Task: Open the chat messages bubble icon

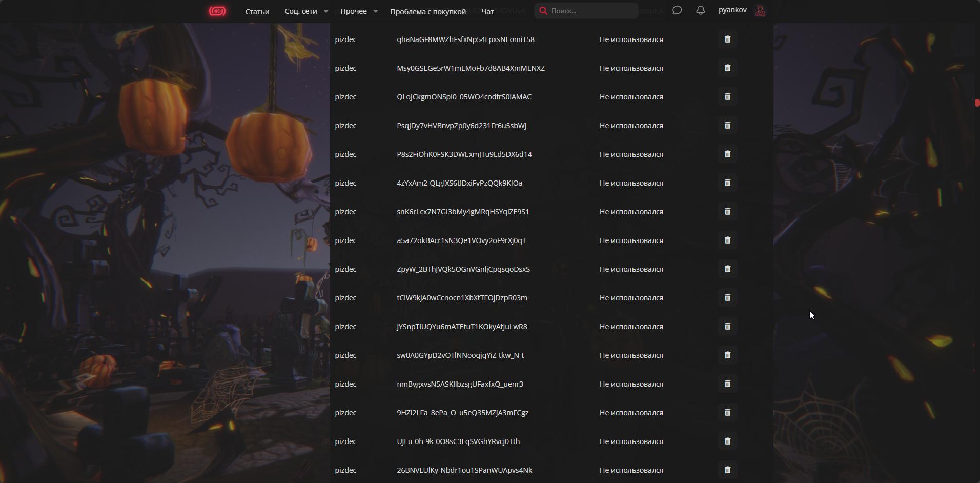Action: [677, 10]
